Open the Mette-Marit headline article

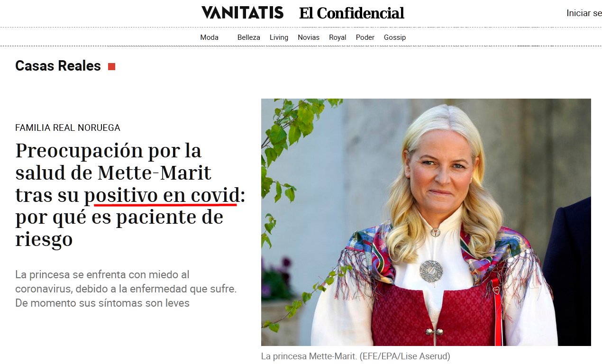130,195
